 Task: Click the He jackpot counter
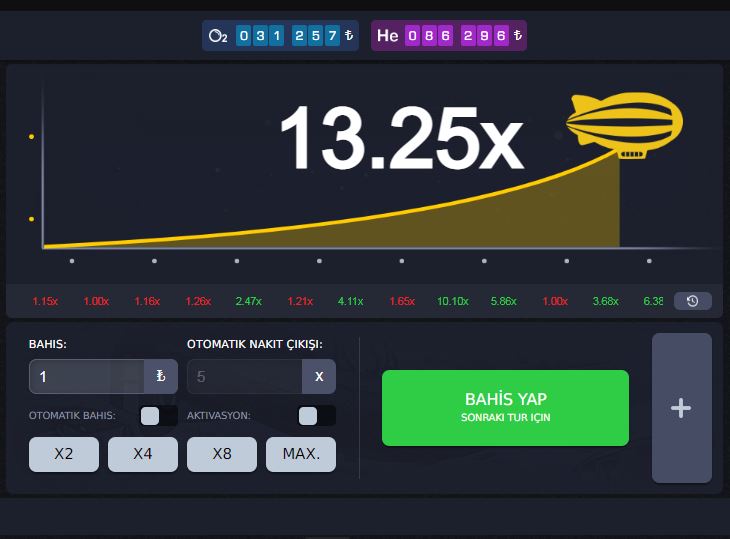pyautogui.click(x=449, y=36)
